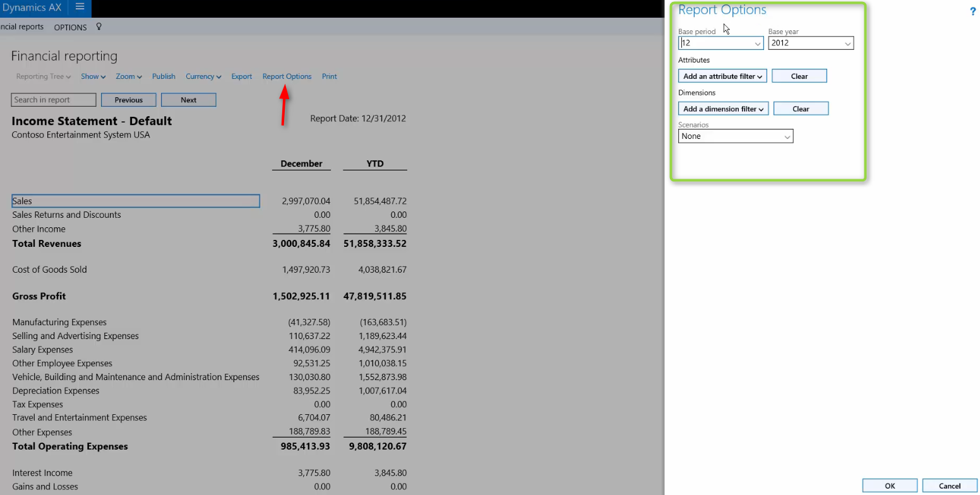
Task: Open the Scenarios None dropdown
Action: click(x=736, y=136)
